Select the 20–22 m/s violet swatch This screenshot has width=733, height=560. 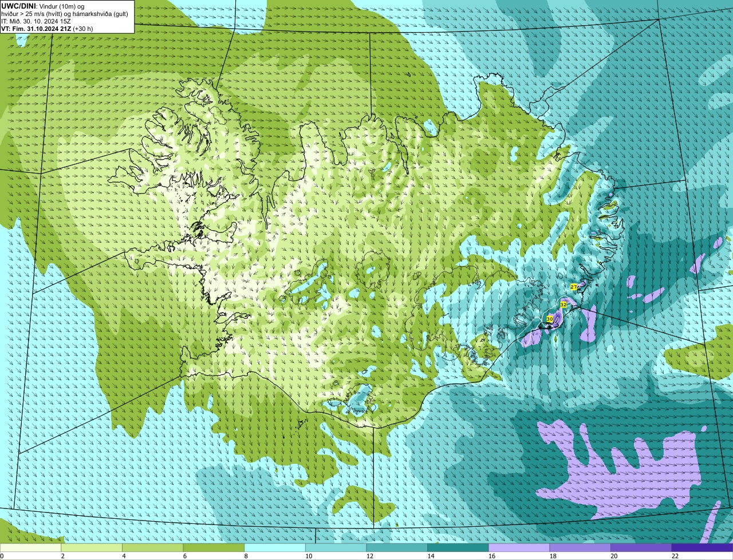[x=641, y=547]
